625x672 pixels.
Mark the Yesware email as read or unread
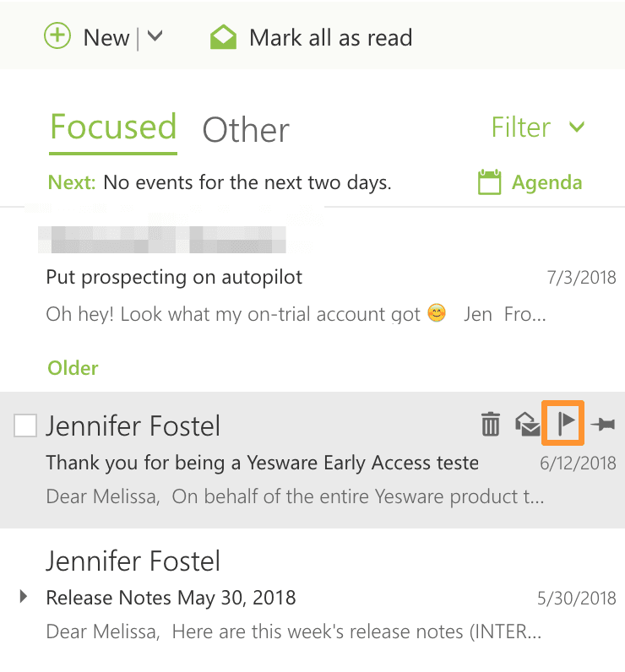(x=528, y=425)
